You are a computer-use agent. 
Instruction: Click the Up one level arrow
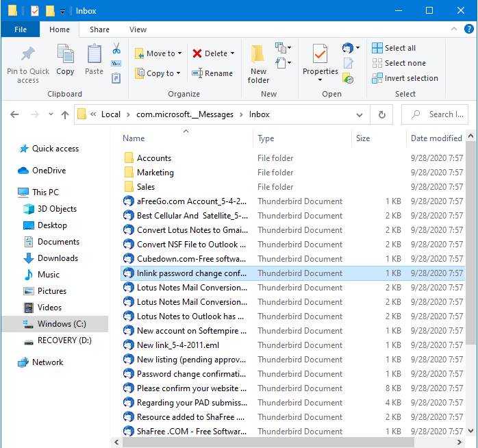tap(65, 114)
